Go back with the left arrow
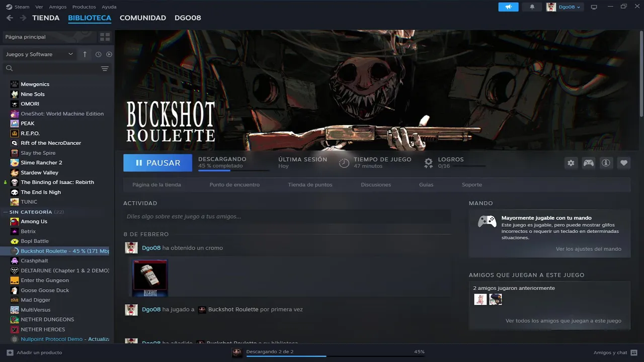644x362 pixels. pyautogui.click(x=10, y=18)
